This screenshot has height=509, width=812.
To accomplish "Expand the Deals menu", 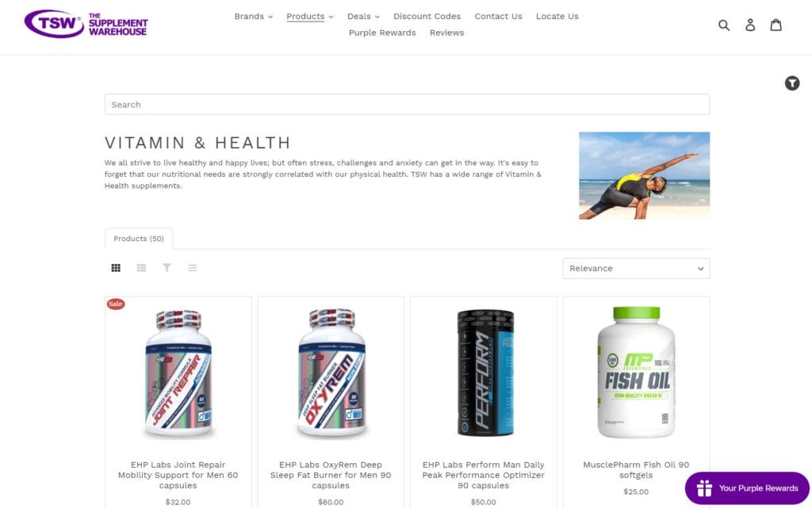I will (x=363, y=16).
